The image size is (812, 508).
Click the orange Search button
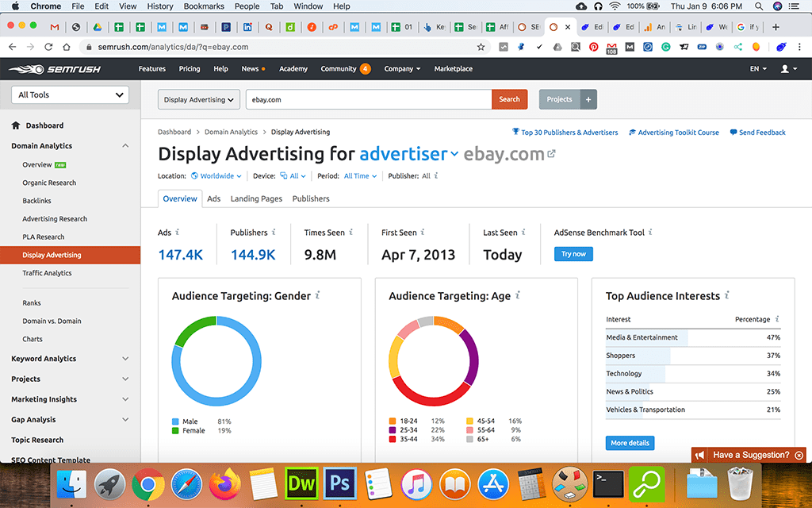click(x=510, y=99)
